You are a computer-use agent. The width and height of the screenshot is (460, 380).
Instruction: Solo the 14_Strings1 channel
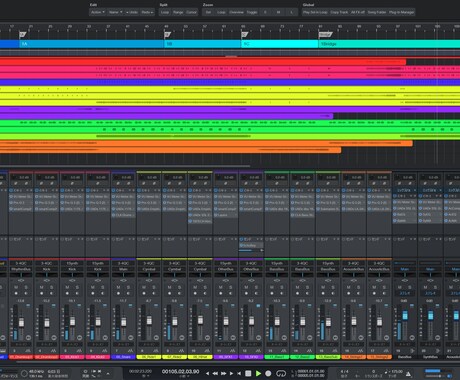tap(360, 287)
